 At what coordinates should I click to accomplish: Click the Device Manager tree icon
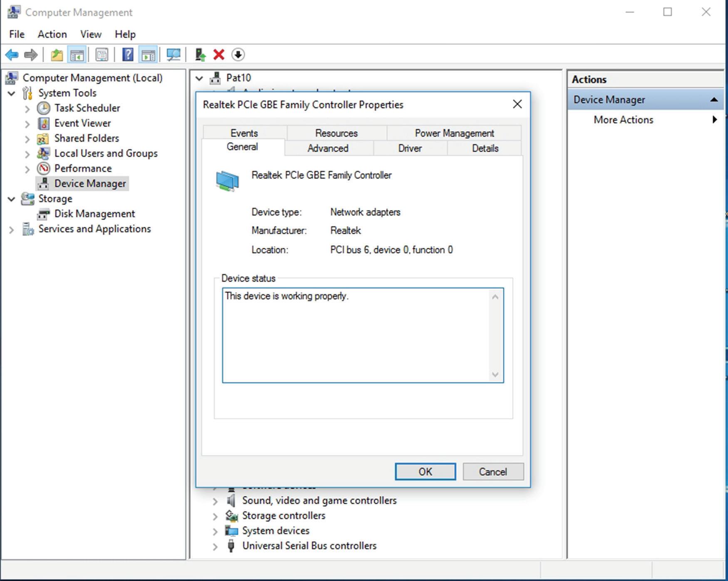click(43, 183)
